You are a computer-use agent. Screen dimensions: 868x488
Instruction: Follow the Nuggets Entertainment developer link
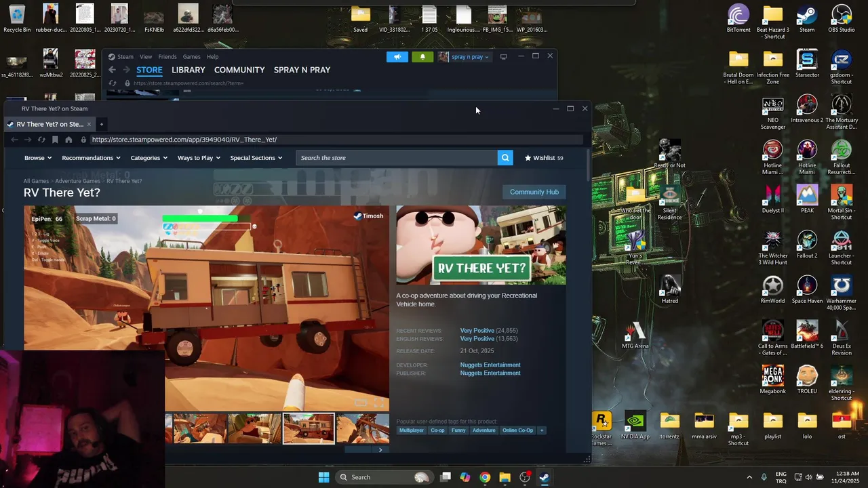point(490,365)
